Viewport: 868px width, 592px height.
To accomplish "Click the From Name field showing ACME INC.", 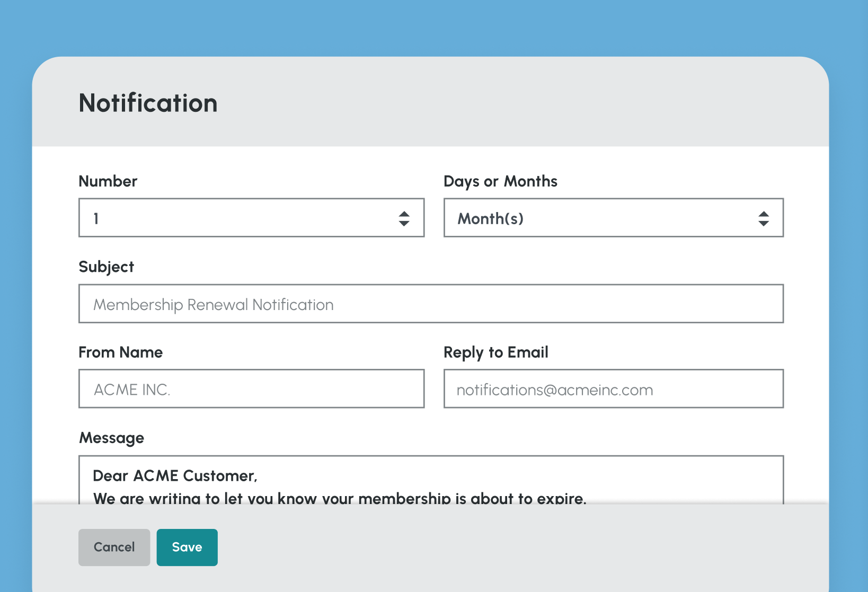I will pyautogui.click(x=251, y=388).
